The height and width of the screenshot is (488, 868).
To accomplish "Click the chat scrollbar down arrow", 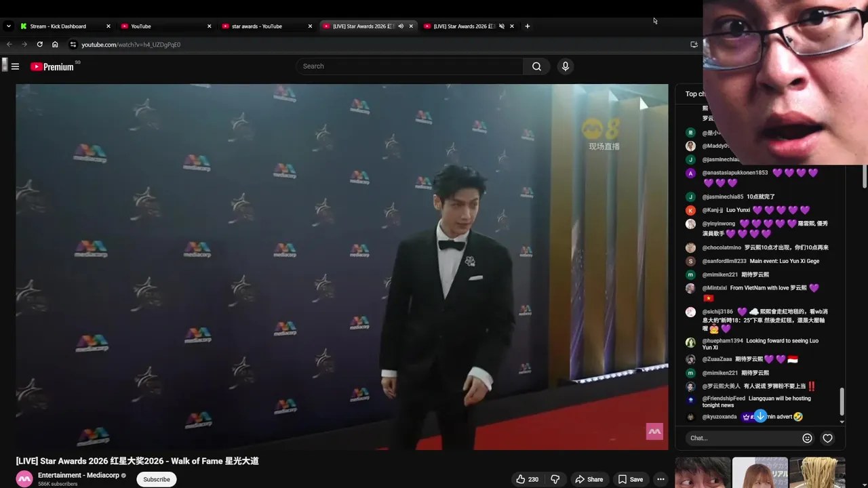I will tap(842, 422).
